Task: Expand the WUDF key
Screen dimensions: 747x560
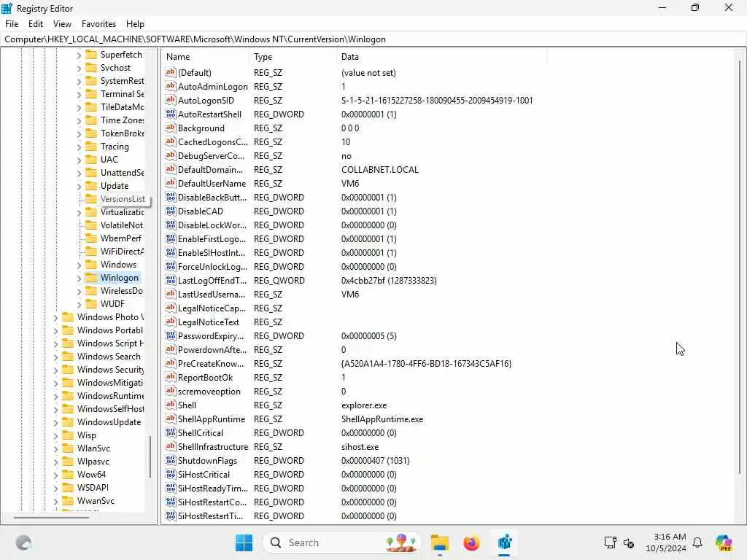Action: (79, 304)
